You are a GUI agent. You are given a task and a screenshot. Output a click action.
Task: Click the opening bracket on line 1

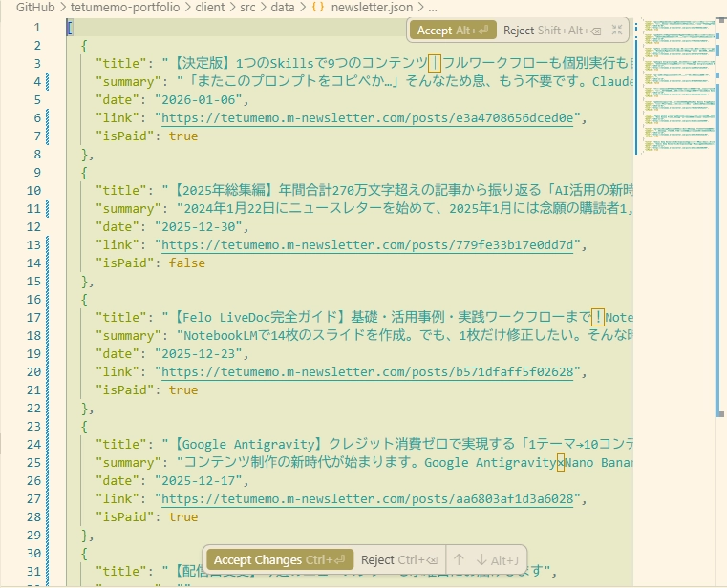pyautogui.click(x=70, y=28)
